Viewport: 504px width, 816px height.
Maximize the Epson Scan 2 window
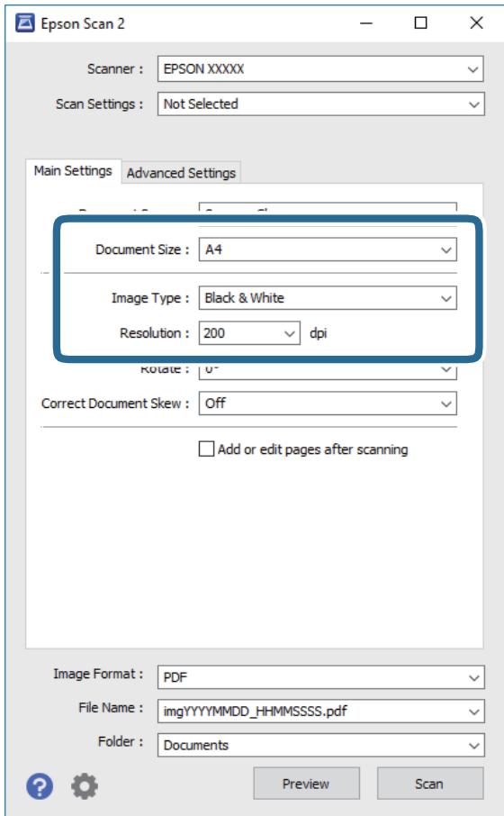click(421, 23)
